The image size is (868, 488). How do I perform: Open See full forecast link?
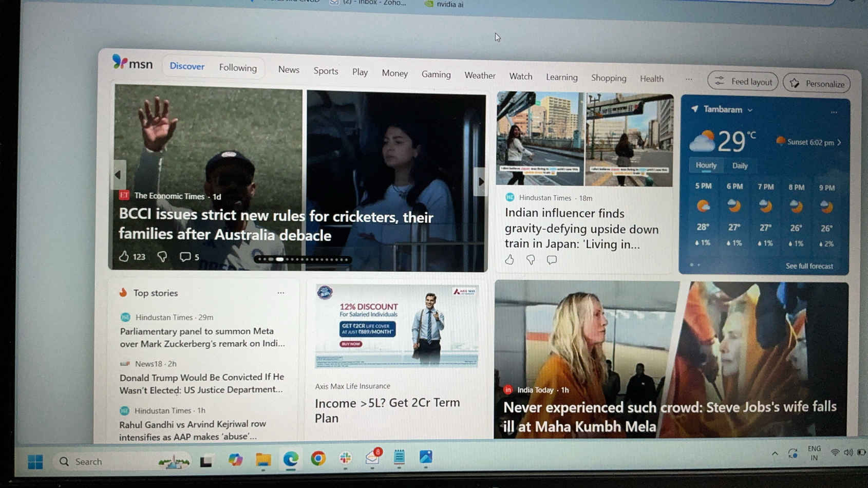point(809,266)
